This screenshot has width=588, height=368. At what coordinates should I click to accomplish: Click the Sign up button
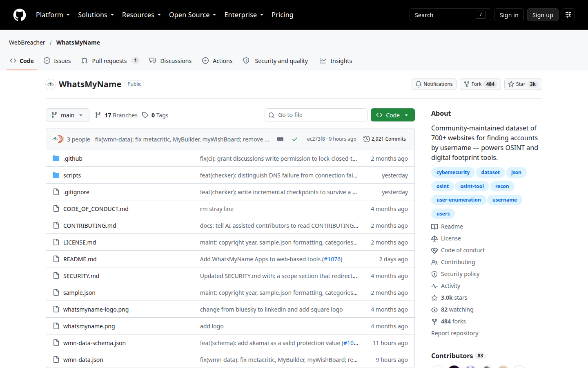pyautogui.click(x=543, y=15)
